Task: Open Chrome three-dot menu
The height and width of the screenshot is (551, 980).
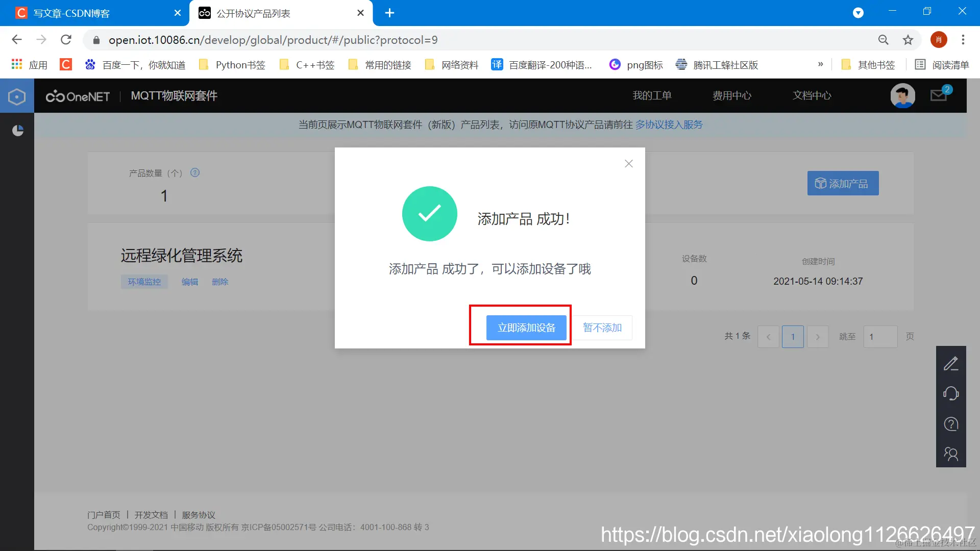Action: point(963,40)
